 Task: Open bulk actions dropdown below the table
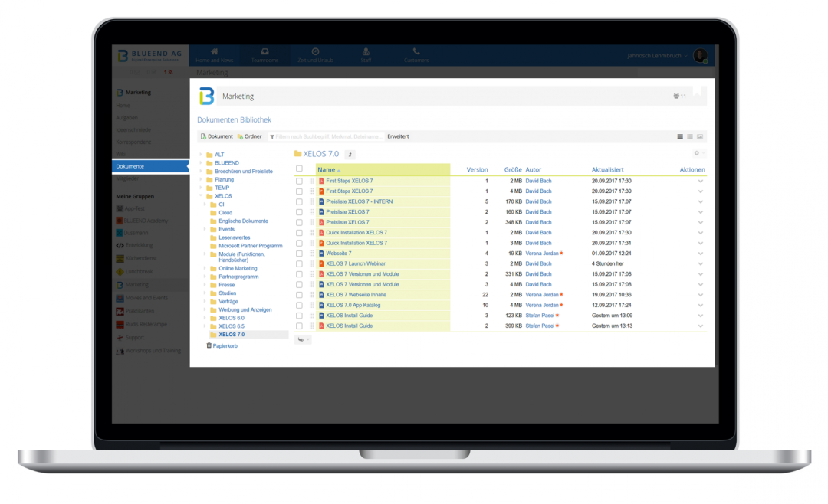(x=303, y=339)
